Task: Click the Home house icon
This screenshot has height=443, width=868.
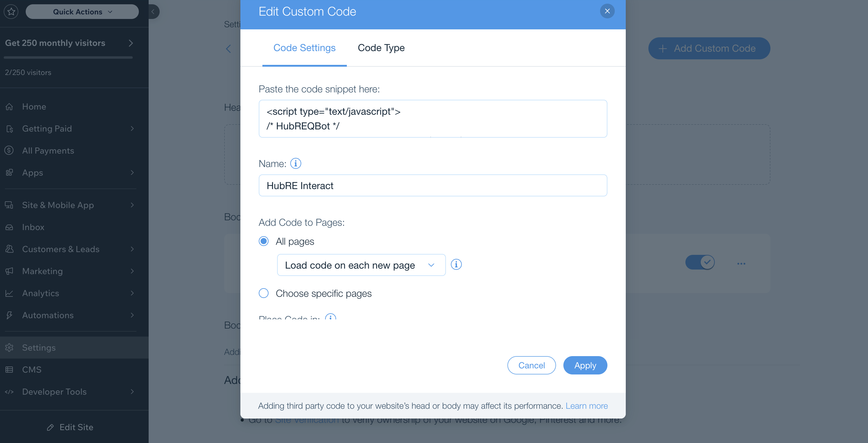Action: [9, 106]
